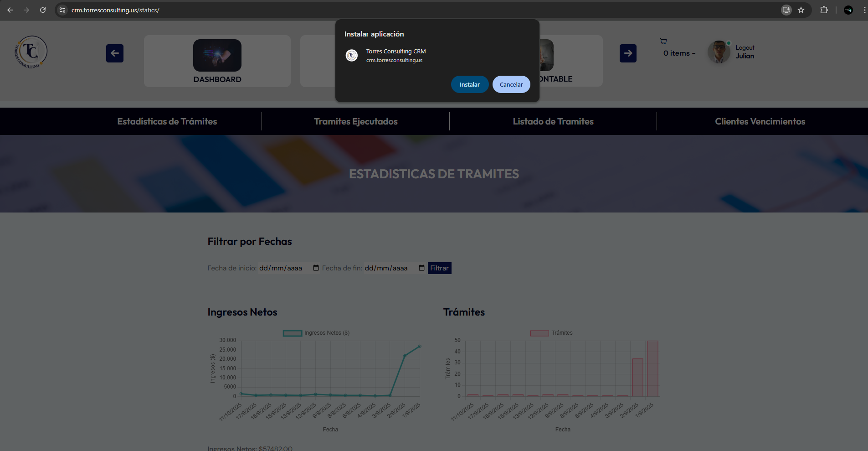
Task: Click Cancelar in install dialog
Action: 511,84
